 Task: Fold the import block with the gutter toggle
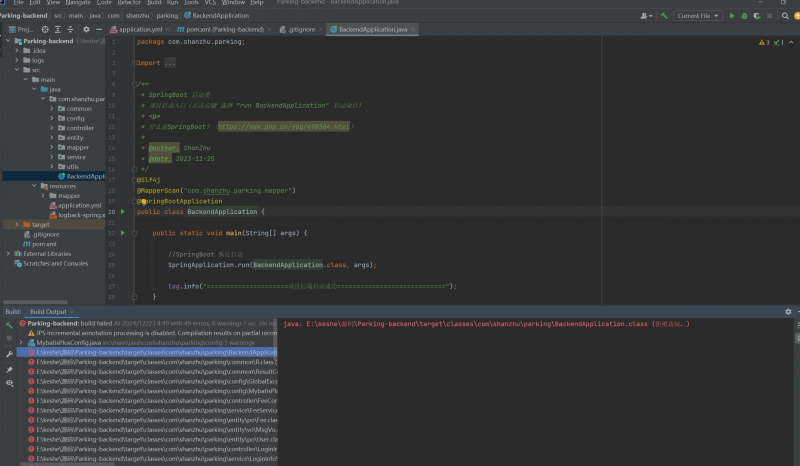[134, 63]
